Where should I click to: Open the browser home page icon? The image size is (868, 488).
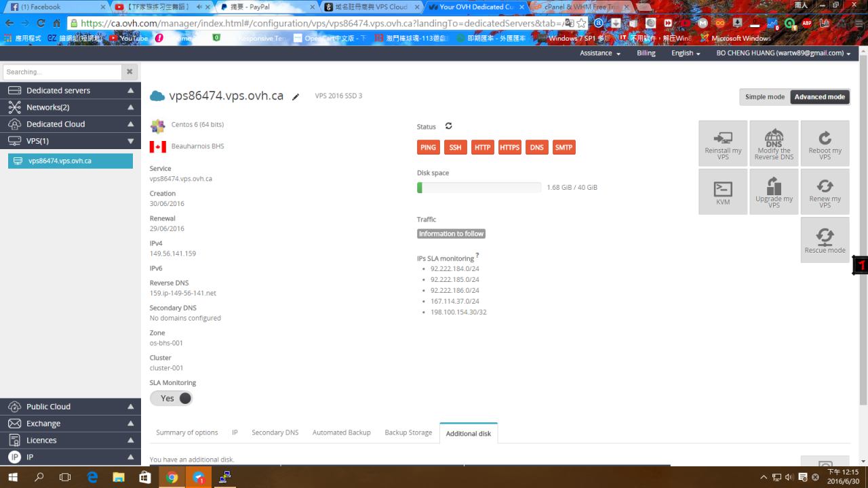click(57, 23)
